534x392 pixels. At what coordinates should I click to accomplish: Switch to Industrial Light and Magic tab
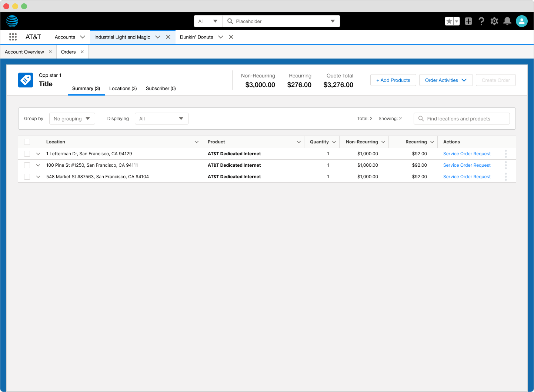(x=122, y=37)
